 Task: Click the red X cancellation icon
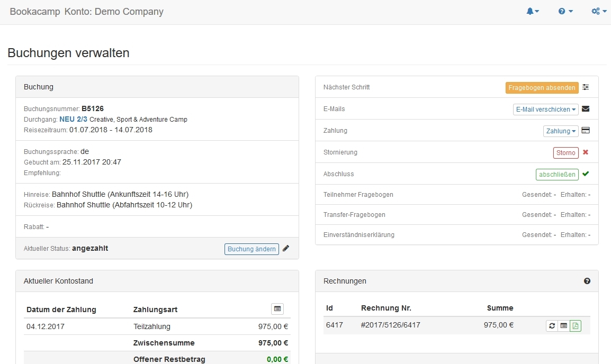586,152
